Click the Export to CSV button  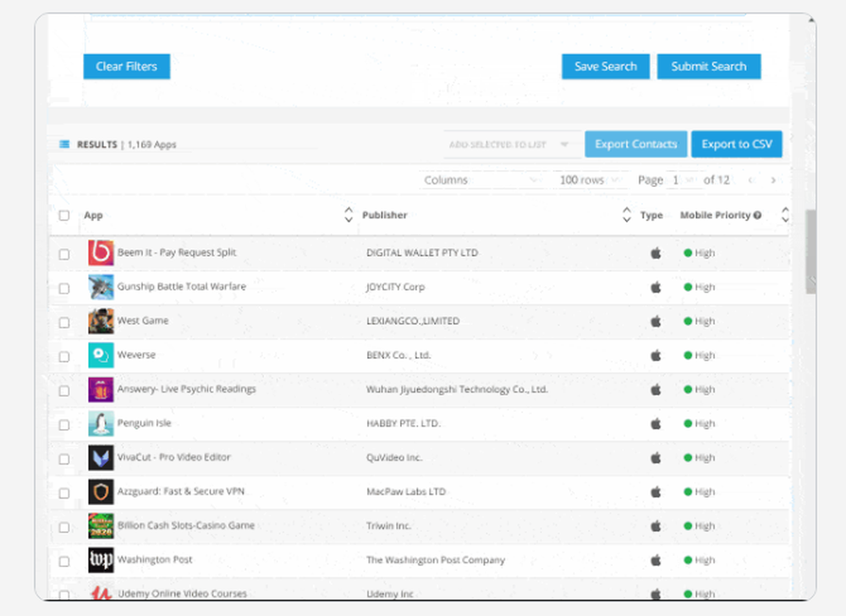[737, 144]
